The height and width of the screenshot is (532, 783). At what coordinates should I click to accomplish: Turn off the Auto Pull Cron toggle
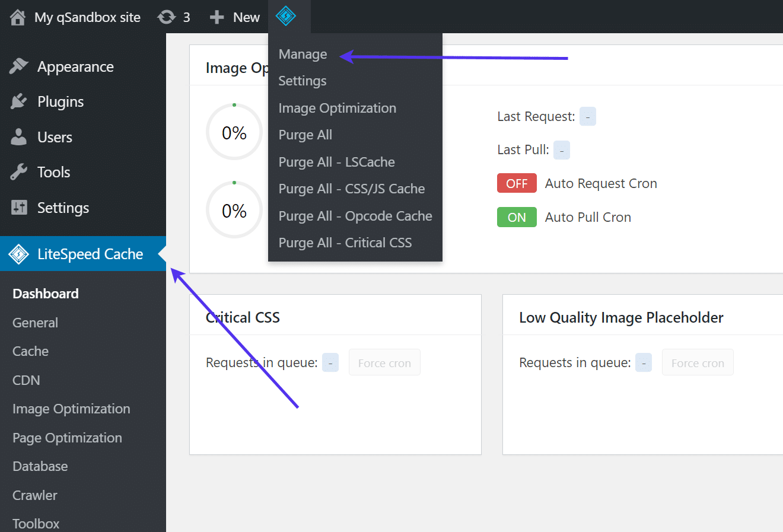tap(516, 216)
